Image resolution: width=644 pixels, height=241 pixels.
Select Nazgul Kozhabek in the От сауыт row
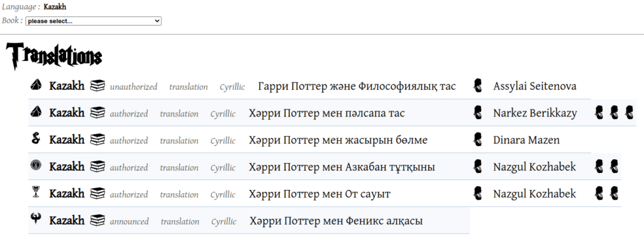pos(535,194)
